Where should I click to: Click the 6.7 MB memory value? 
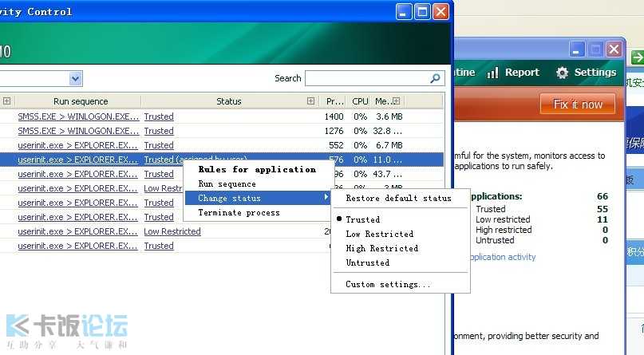point(389,145)
